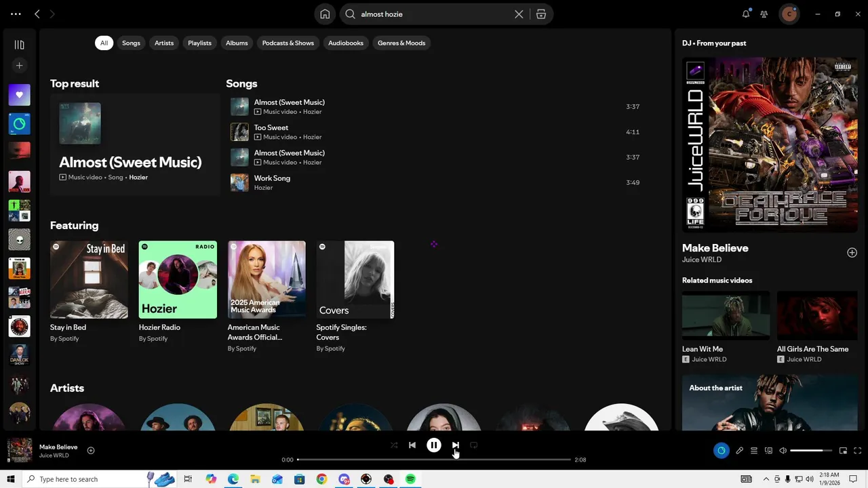The height and width of the screenshot is (488, 868).
Task: Open the user profile avatar menu
Action: [789, 14]
